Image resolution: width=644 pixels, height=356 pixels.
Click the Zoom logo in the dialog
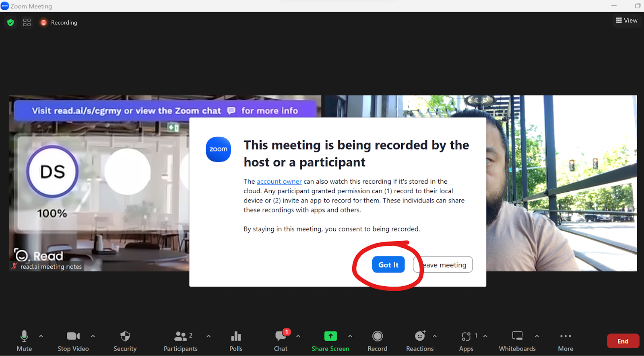click(218, 149)
